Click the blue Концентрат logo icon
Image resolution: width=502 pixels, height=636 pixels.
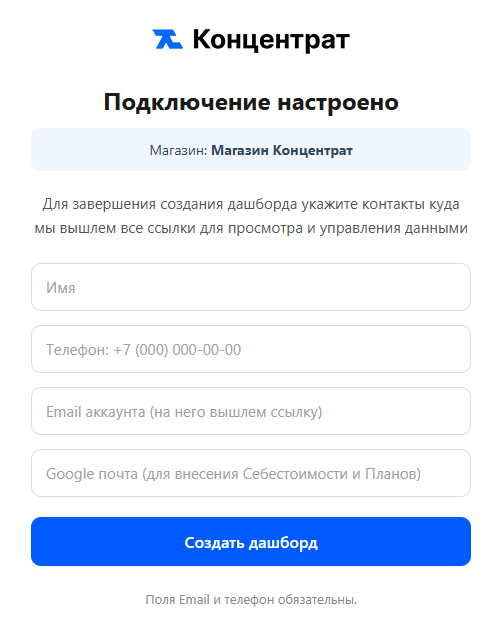tap(167, 39)
